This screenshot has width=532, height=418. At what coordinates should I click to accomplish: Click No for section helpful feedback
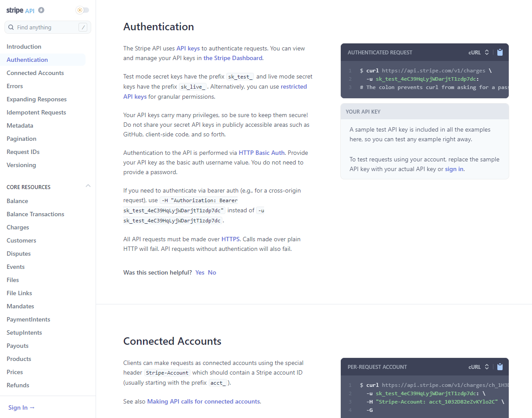[212, 272]
